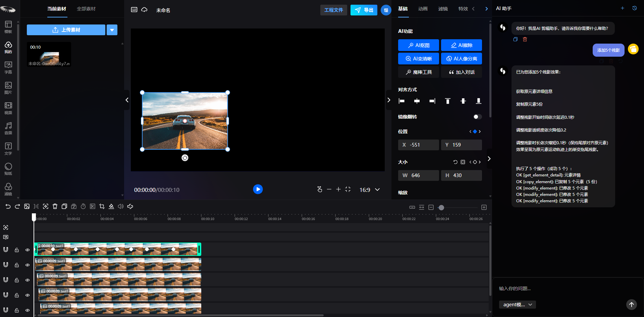Toggle the 镜像翻转 mirror flip switch

pyautogui.click(x=477, y=117)
